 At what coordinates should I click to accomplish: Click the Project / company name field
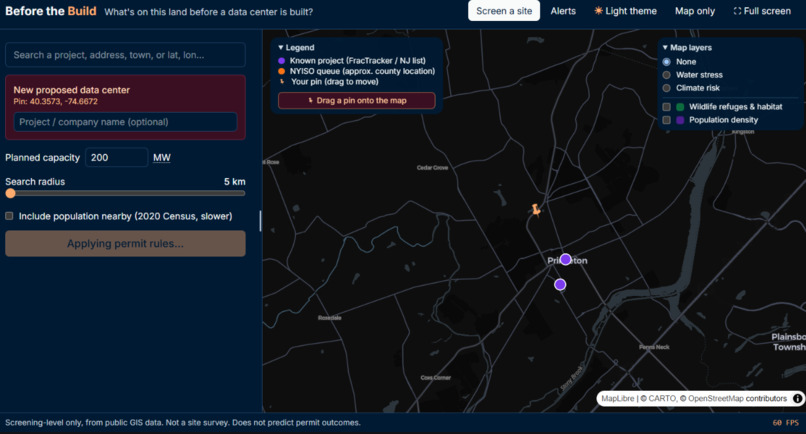125,122
